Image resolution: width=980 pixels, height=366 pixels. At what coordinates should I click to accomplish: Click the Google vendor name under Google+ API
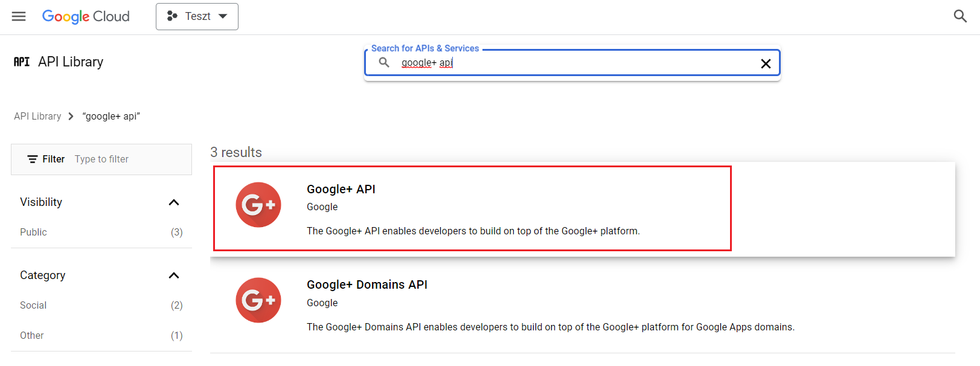[322, 207]
